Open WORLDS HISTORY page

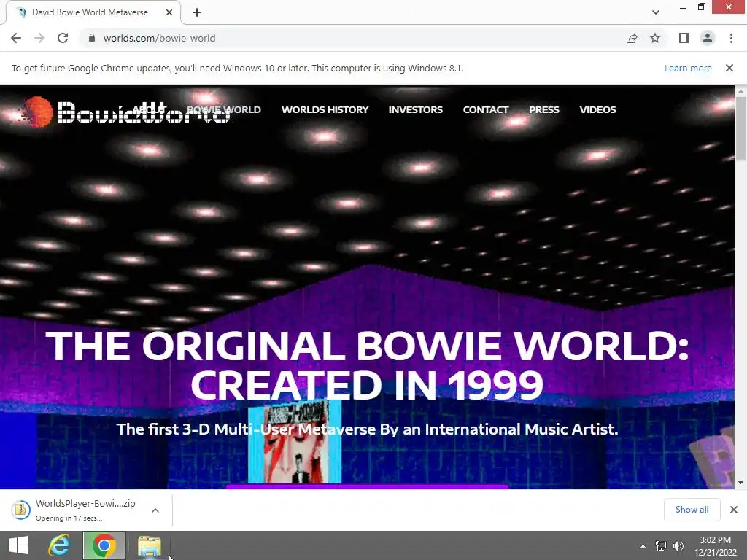[325, 109]
